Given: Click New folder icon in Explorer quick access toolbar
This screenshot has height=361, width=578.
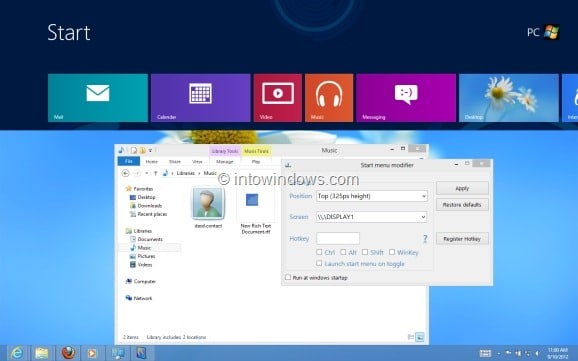Looking at the screenshot, I should tap(142, 150).
